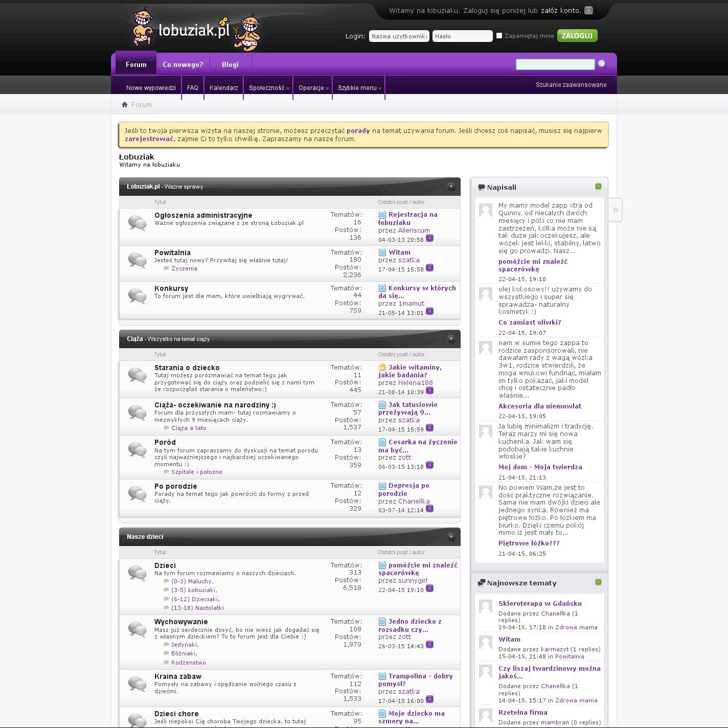This screenshot has height=728, width=728.
Task: Collapse the Najnowsze tematy sidebar block
Action: click(x=598, y=582)
